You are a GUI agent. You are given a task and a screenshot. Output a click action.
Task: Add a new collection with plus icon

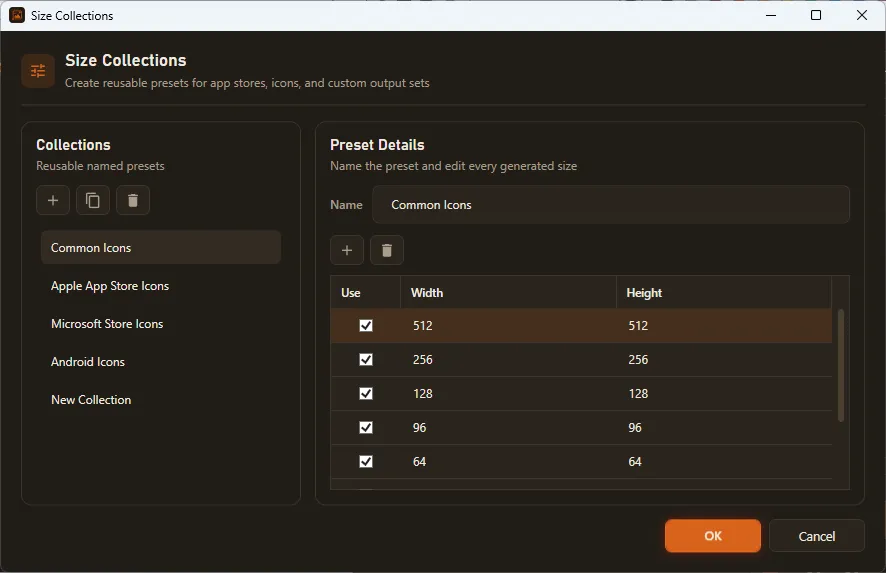[53, 200]
